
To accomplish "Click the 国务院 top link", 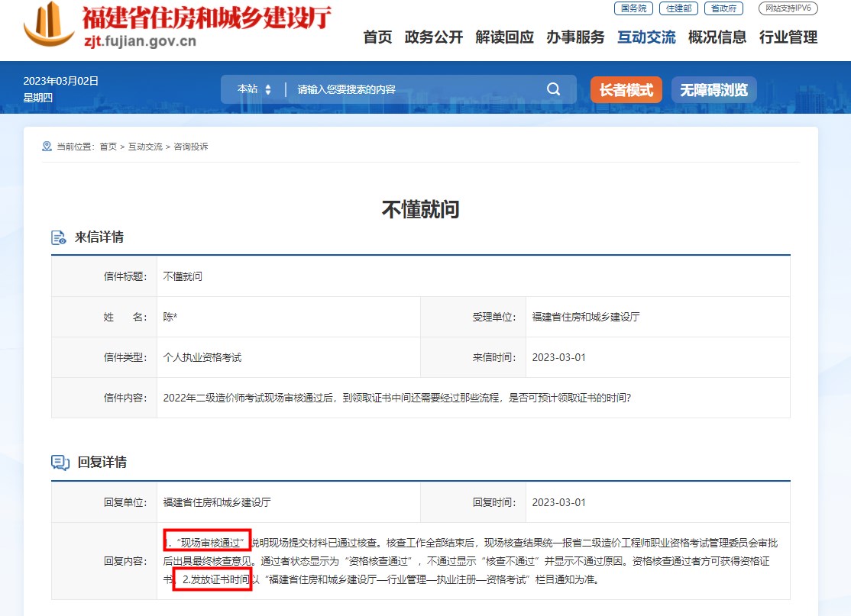I will pyautogui.click(x=633, y=8).
